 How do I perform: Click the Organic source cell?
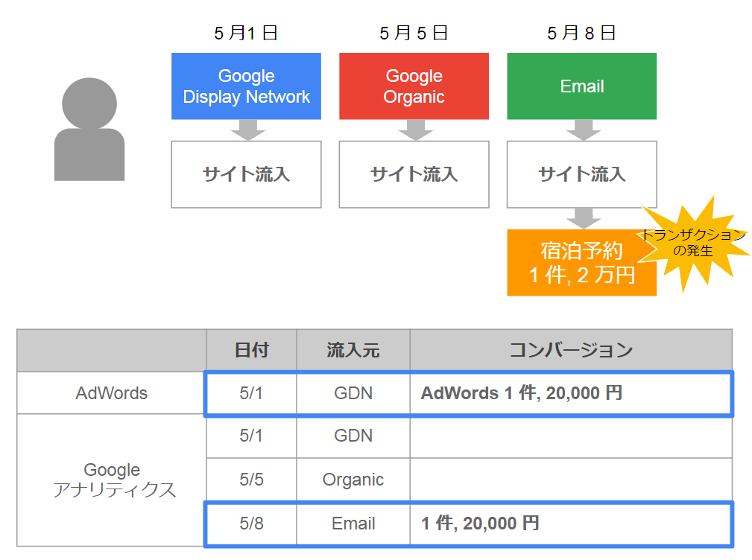point(353,480)
